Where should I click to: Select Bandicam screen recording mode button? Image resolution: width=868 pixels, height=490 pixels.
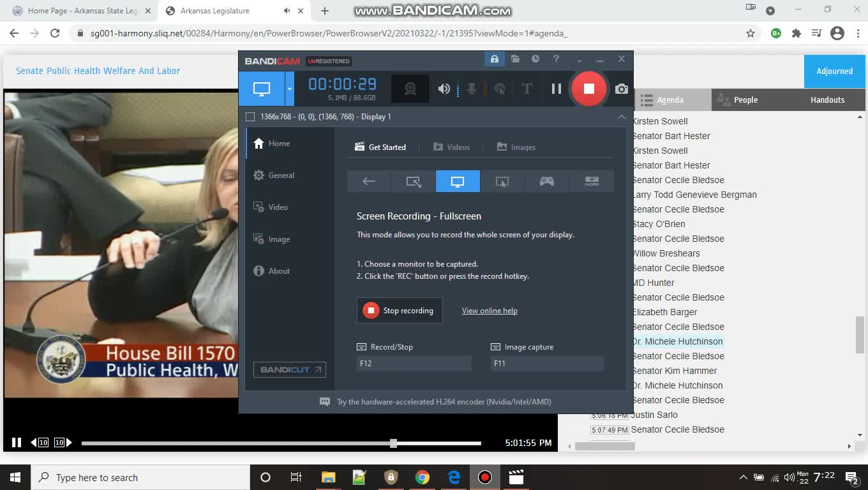(x=262, y=89)
